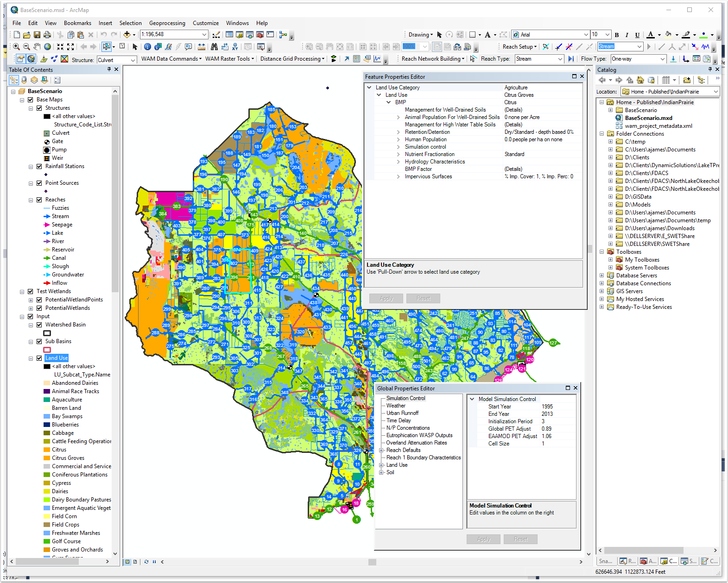Open the Geoprocessing menu

pos(167,23)
